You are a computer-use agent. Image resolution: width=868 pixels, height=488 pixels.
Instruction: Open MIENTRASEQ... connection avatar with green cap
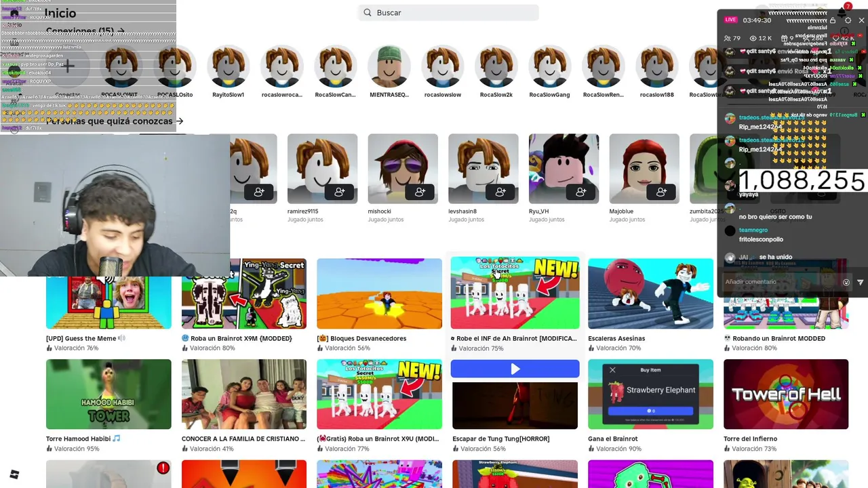(x=389, y=66)
